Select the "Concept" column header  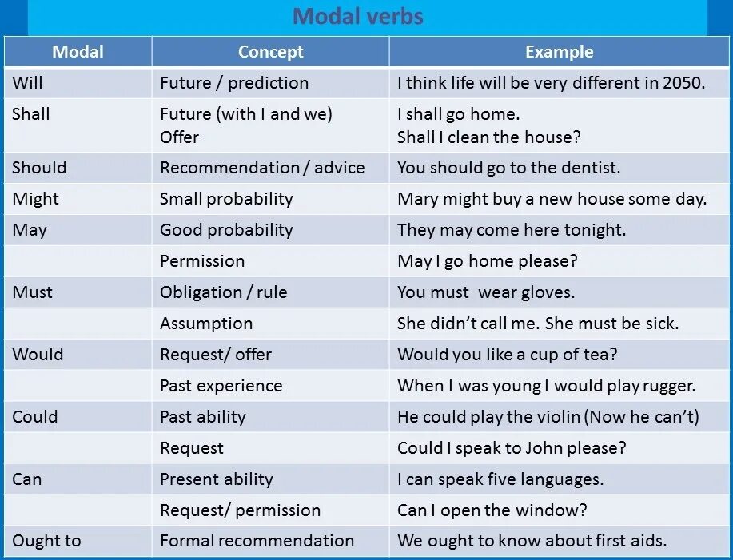click(x=270, y=52)
